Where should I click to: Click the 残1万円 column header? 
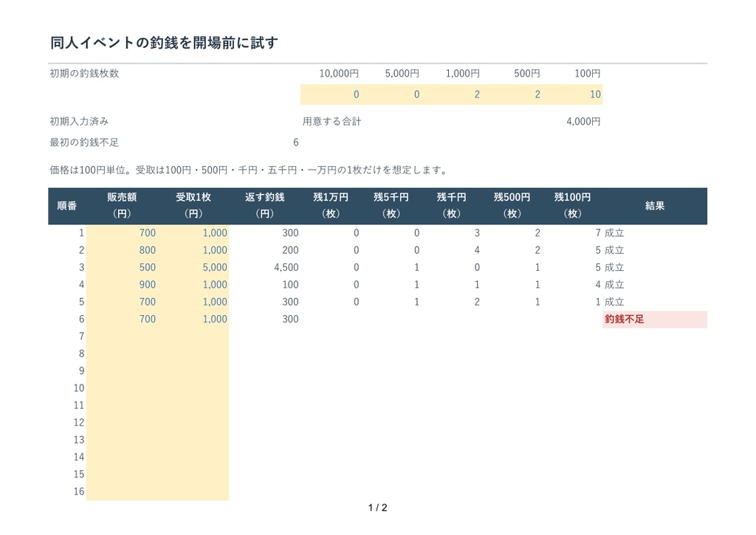[x=331, y=205]
